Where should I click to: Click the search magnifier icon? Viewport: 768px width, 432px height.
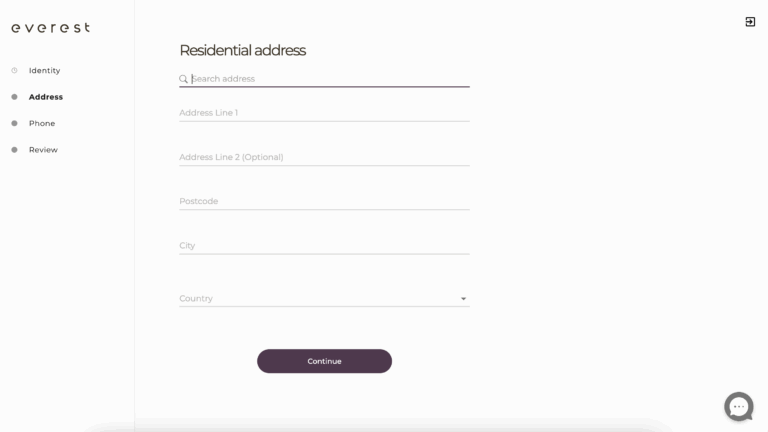tap(184, 79)
